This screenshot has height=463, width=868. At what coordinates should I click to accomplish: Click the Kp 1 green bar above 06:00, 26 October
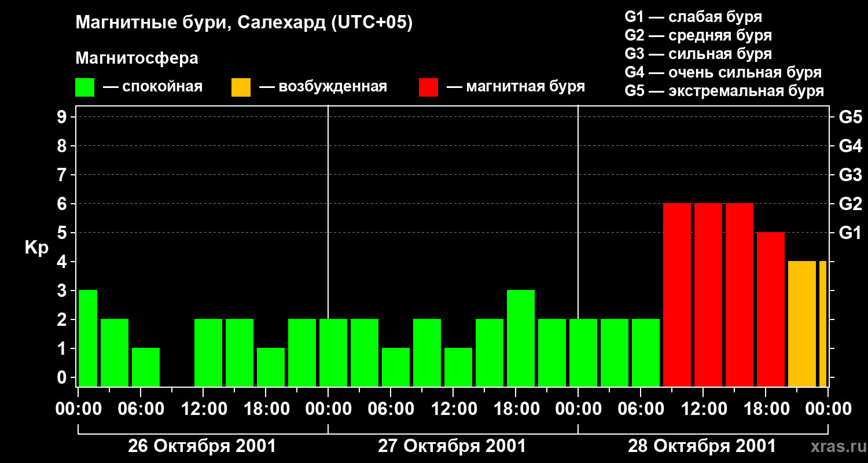click(x=146, y=368)
